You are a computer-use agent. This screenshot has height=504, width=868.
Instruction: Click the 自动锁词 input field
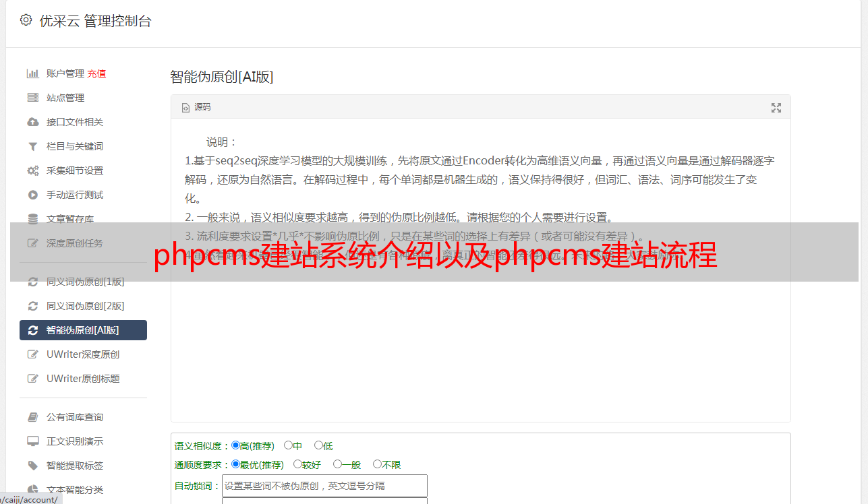coord(324,486)
